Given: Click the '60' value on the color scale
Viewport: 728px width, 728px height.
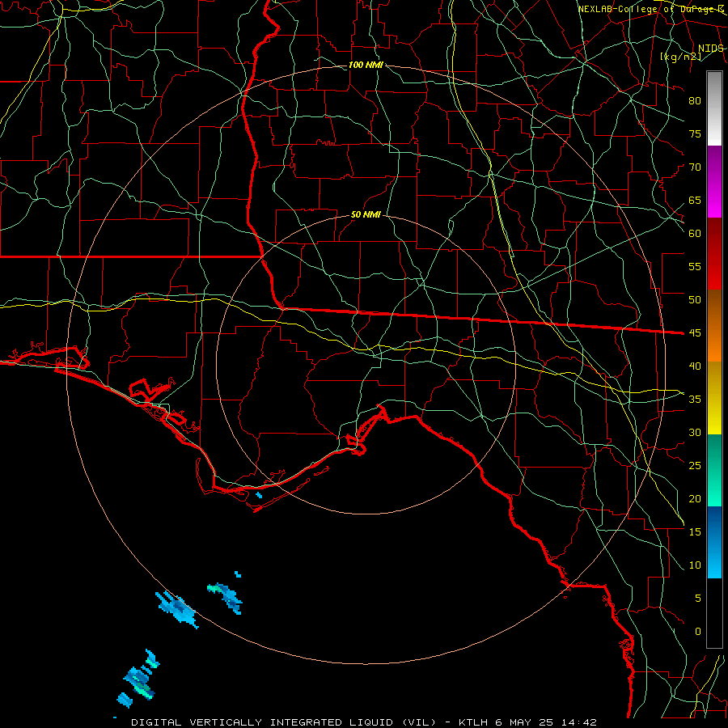Looking at the screenshot, I should click(695, 234).
